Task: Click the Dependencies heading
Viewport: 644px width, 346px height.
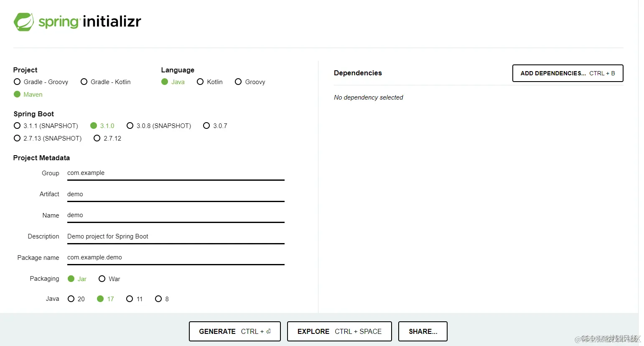Action: point(358,73)
